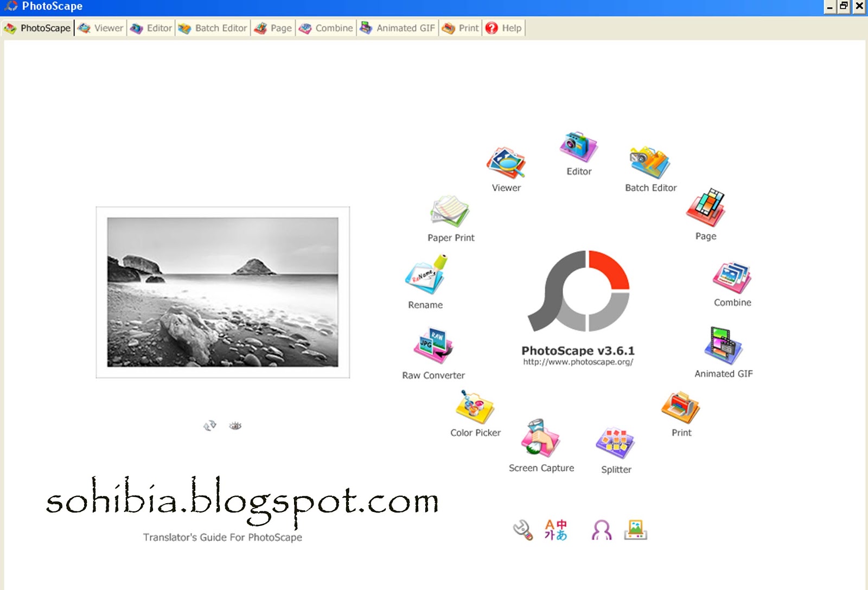Visit the photoscape.org website link
The height and width of the screenshot is (590, 868).
click(578, 362)
